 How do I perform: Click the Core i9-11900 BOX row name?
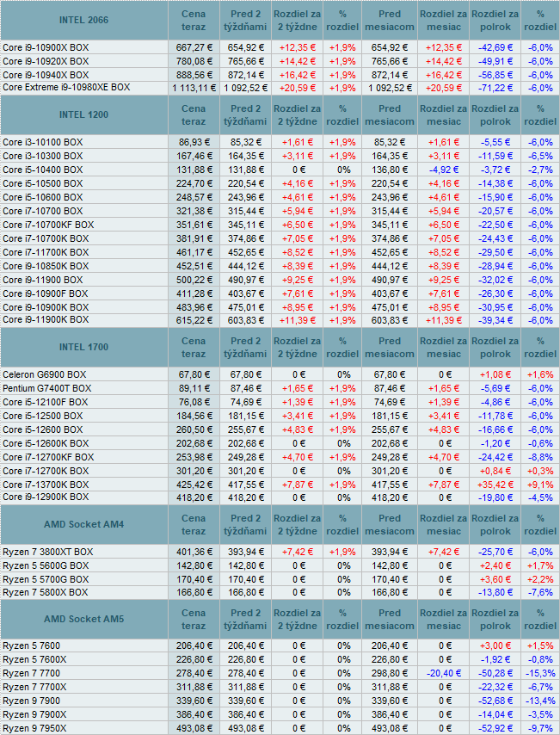(x=43, y=281)
